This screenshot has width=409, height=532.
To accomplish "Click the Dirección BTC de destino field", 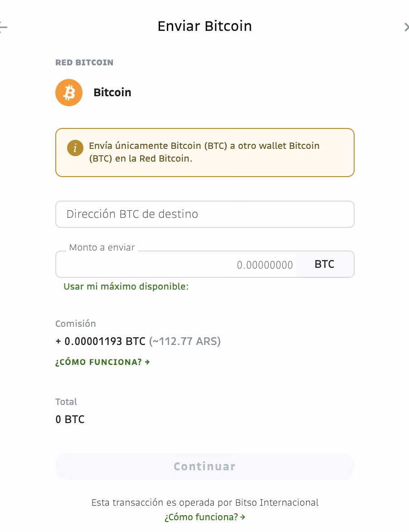I will coord(204,214).
